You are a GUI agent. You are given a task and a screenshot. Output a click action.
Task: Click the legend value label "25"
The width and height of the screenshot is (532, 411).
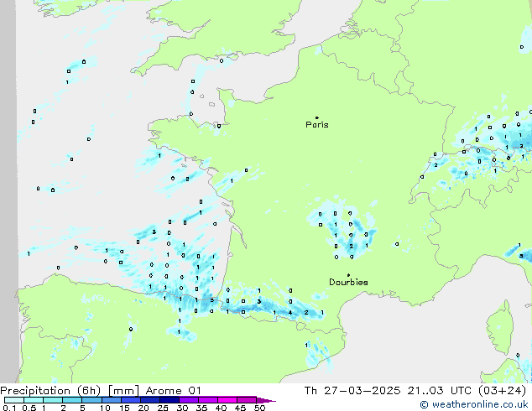click(x=163, y=408)
